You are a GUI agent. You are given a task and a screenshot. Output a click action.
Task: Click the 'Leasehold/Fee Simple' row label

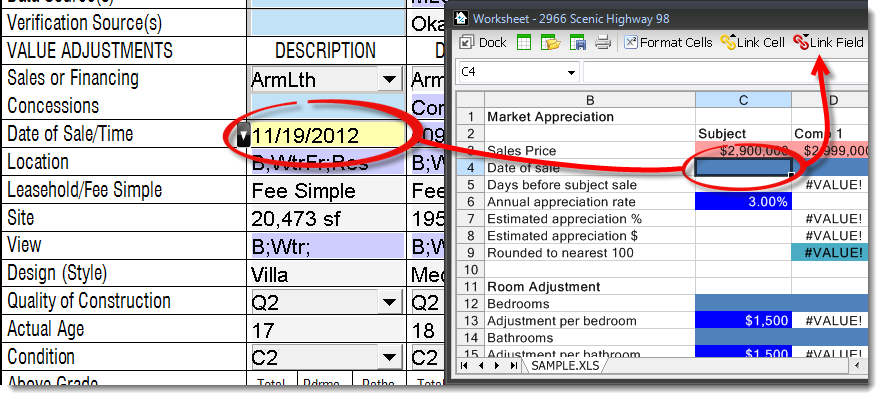(x=84, y=190)
